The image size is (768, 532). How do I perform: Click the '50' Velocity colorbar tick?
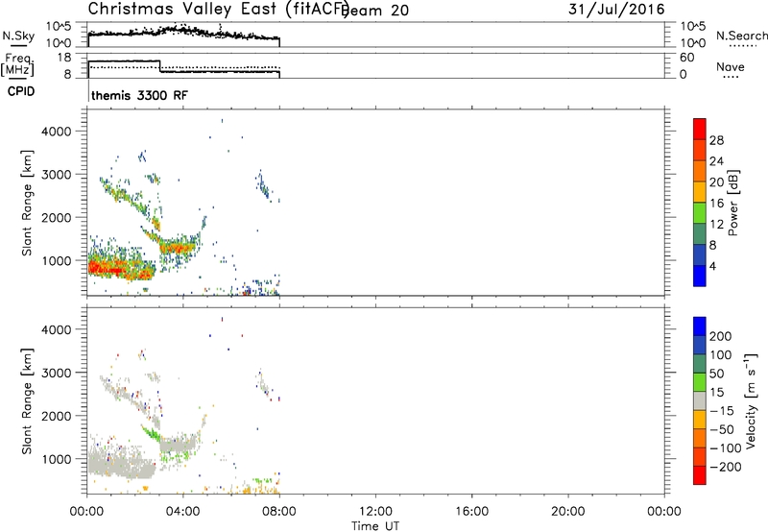point(716,374)
